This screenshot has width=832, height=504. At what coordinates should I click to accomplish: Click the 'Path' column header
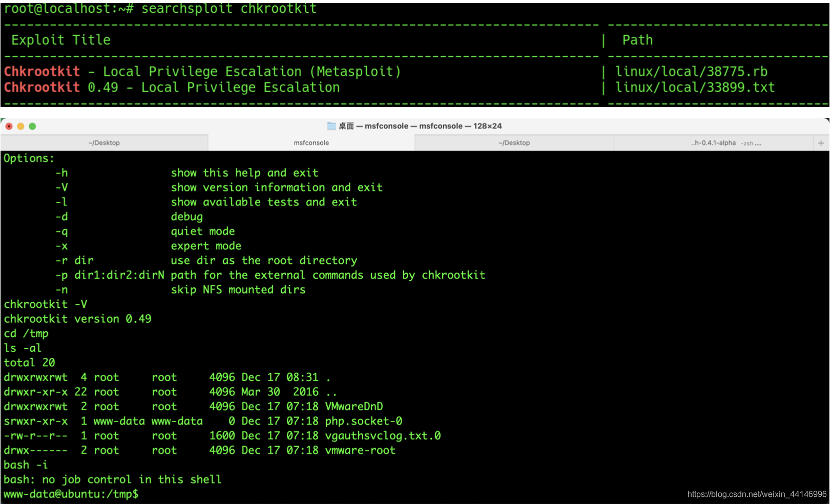point(637,39)
